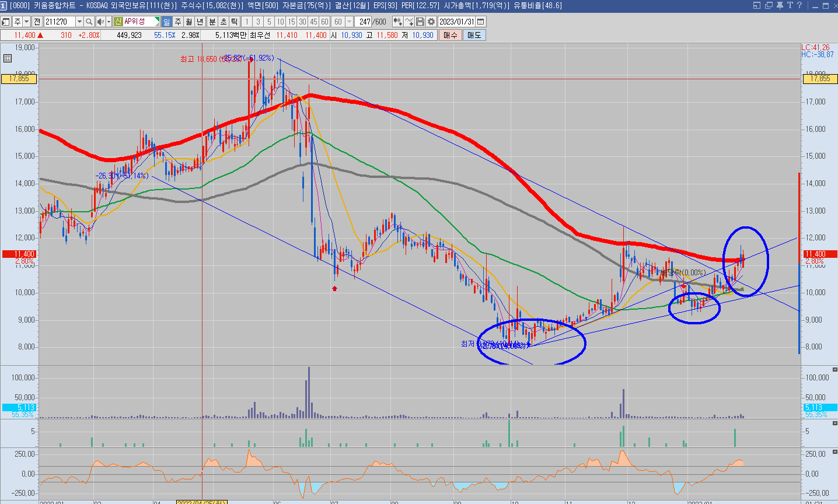Close the oscillator panel x button

coord(834,452)
